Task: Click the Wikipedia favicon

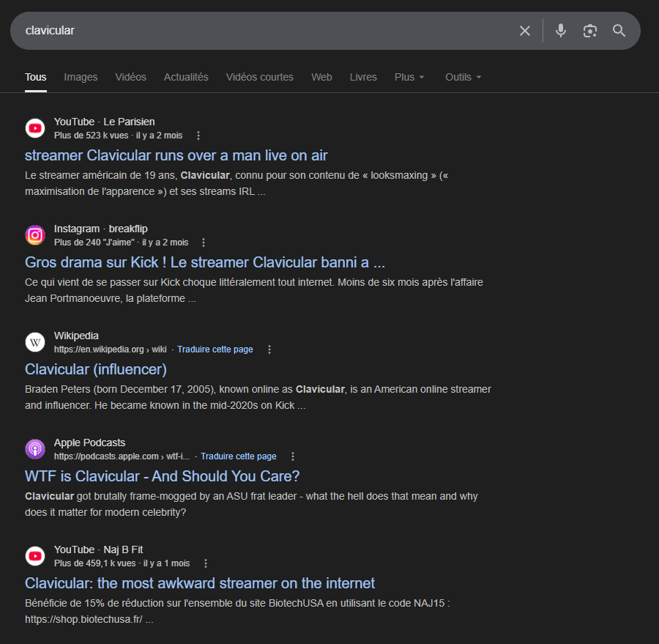Action: point(35,342)
